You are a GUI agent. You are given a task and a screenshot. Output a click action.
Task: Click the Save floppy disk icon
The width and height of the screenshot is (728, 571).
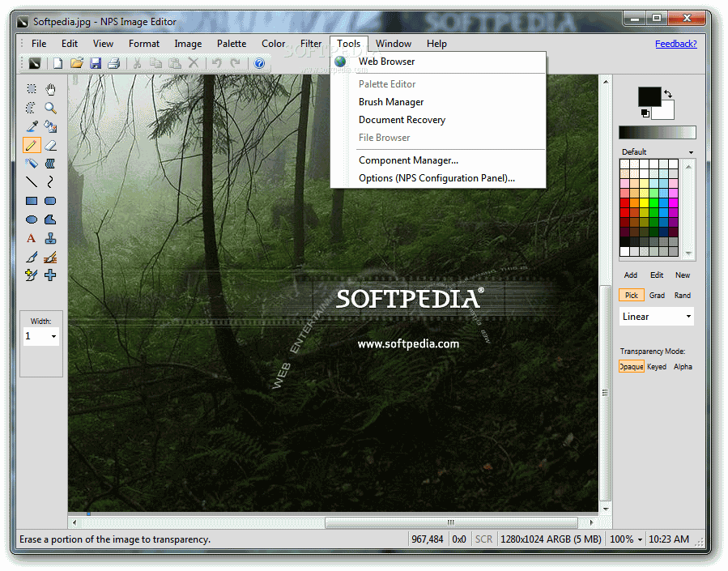pos(96,63)
